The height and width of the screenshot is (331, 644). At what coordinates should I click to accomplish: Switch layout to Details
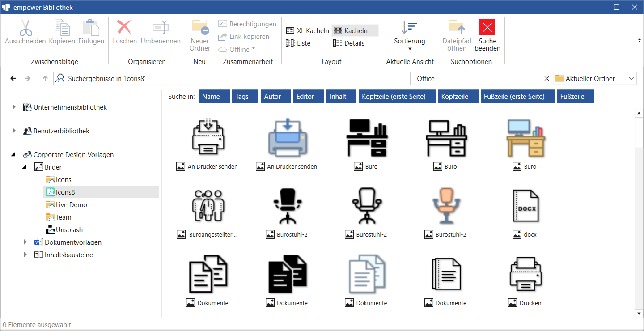pyautogui.click(x=349, y=43)
